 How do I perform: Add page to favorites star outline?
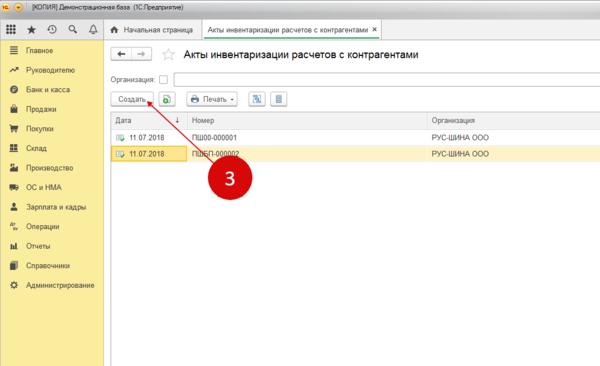[168, 54]
